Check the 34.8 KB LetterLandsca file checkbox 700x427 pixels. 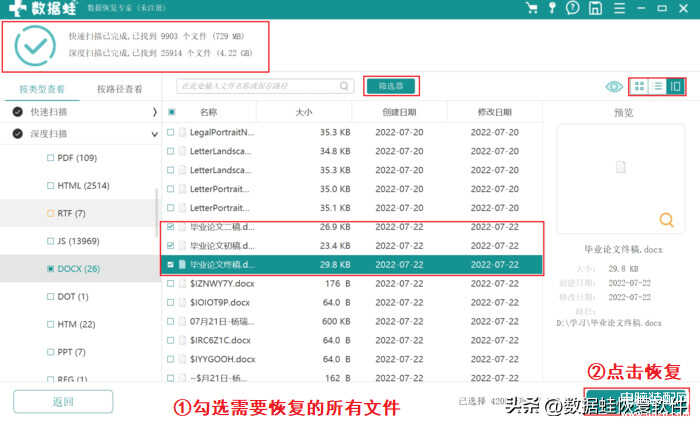click(171, 151)
